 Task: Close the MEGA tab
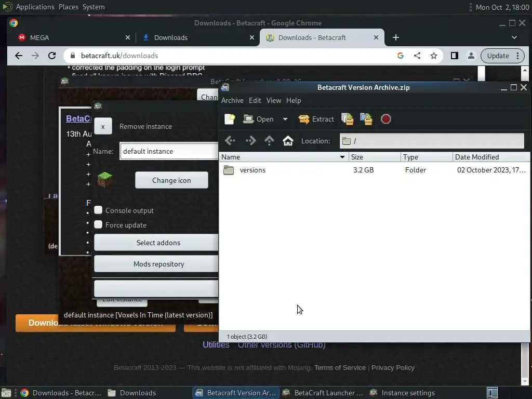click(128, 37)
